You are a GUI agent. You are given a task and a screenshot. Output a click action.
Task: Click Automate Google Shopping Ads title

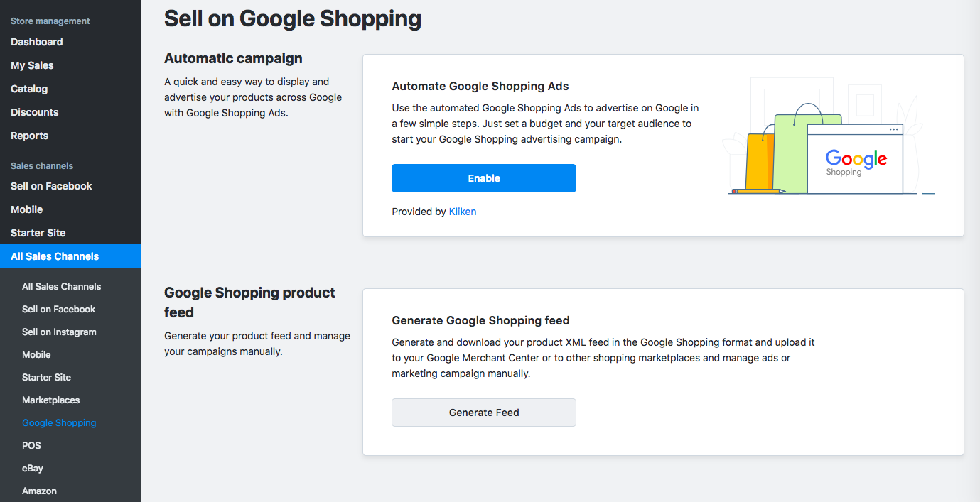click(x=480, y=86)
